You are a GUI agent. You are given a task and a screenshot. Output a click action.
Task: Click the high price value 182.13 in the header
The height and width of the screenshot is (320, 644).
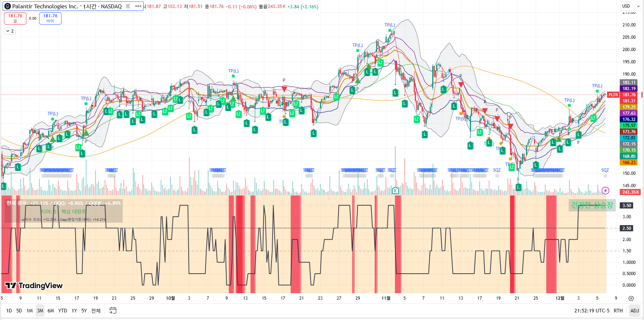(x=175, y=7)
